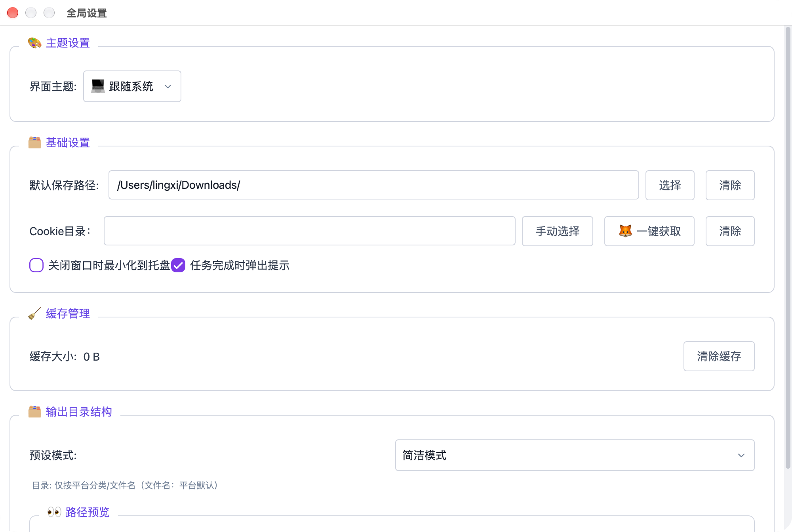792x532 pixels.
Task: Enable 关闭窗口时最小化到托盘 checkbox
Action: click(36, 265)
